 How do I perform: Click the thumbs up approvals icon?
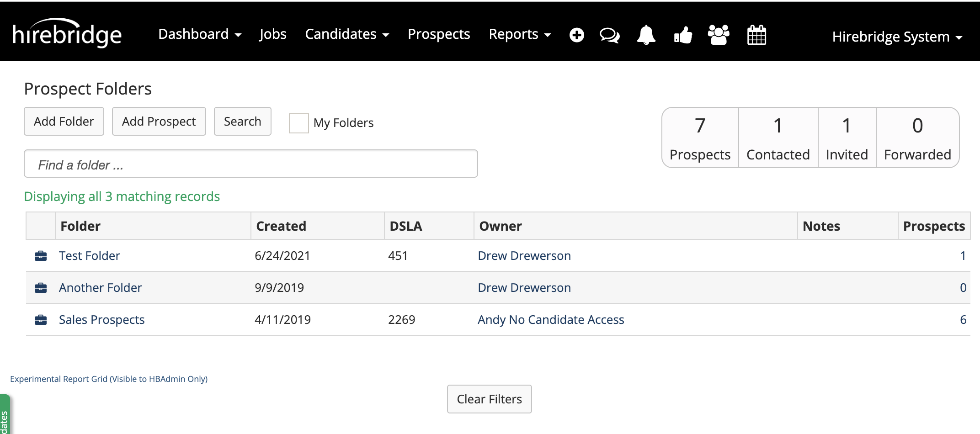[682, 35]
